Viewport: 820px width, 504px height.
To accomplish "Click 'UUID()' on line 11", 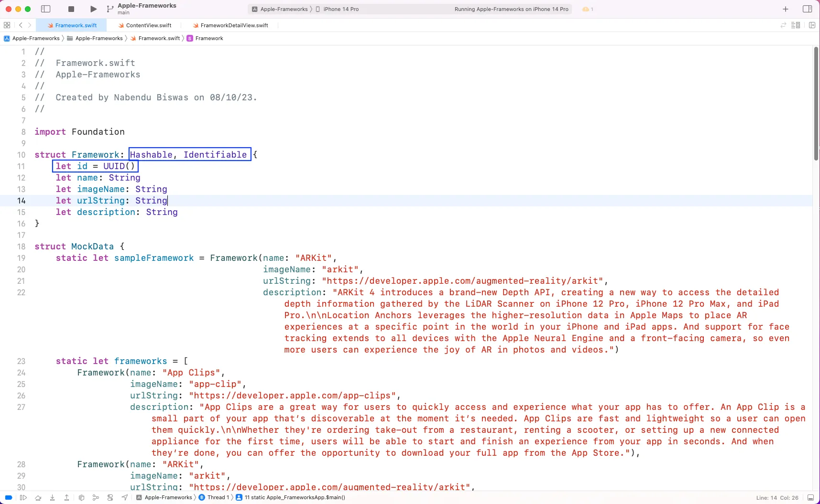I will click(120, 166).
